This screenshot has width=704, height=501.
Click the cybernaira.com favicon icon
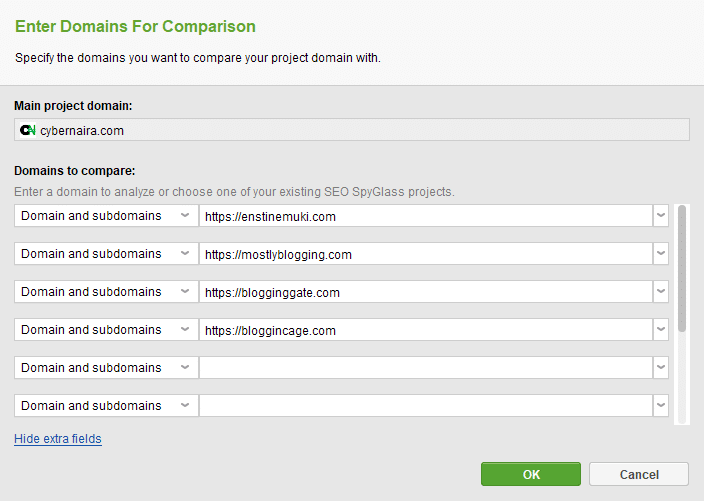28,130
